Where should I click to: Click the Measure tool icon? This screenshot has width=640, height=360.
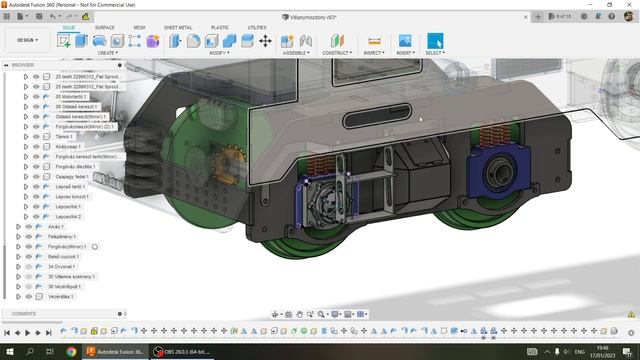pyautogui.click(x=374, y=41)
